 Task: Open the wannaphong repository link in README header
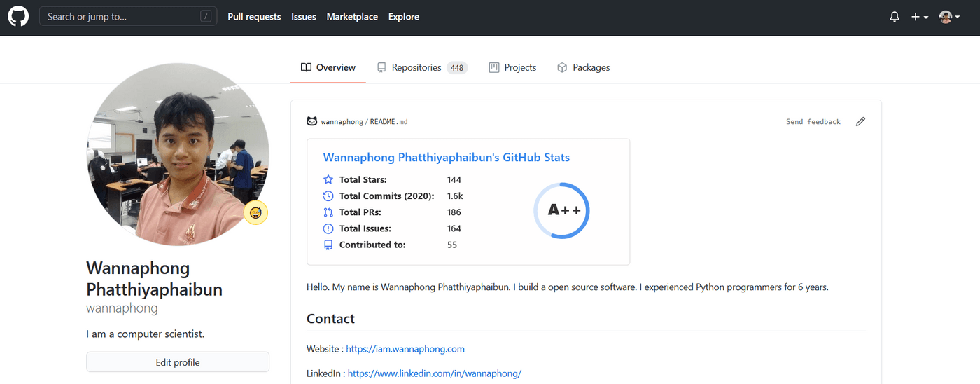pos(342,122)
